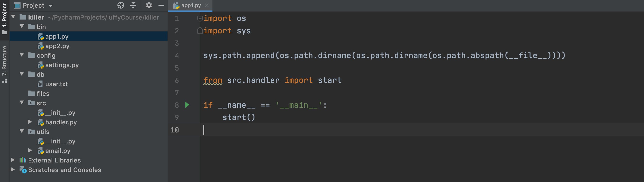
Task: Click the Scratches and Consoles icon
Action: (x=23, y=170)
